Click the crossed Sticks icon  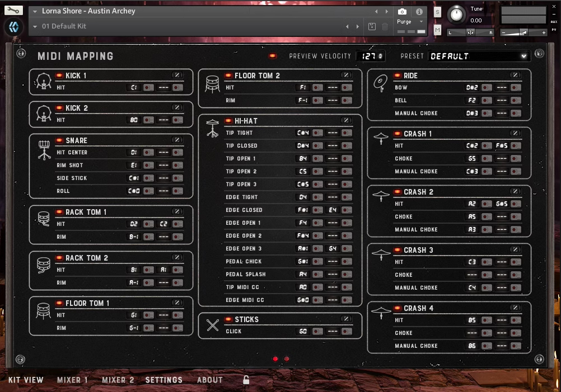[213, 325]
